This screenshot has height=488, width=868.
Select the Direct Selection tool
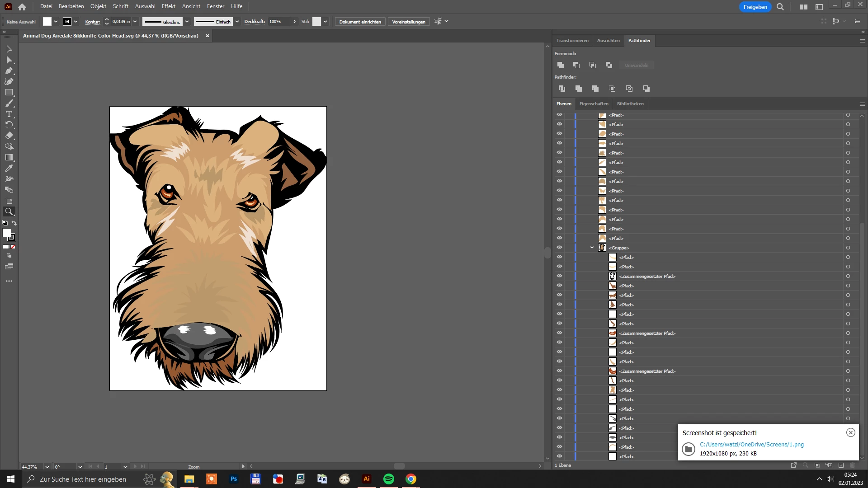click(9, 60)
